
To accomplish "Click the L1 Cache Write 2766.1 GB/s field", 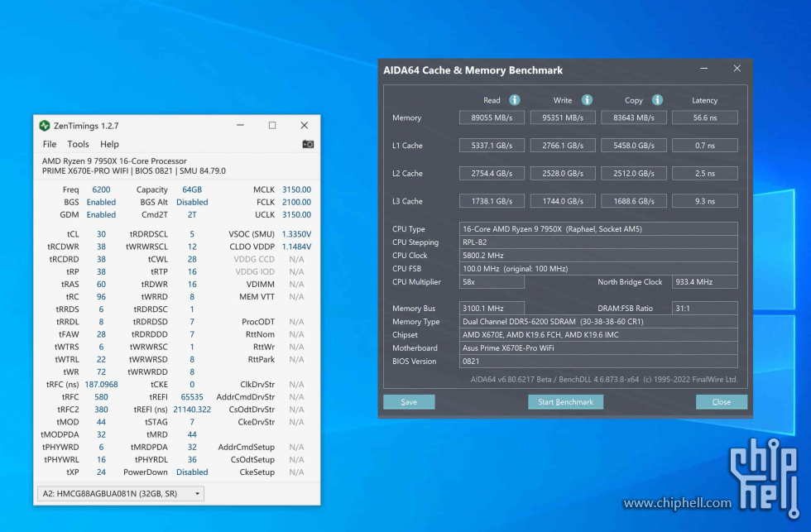I will 563,146.
